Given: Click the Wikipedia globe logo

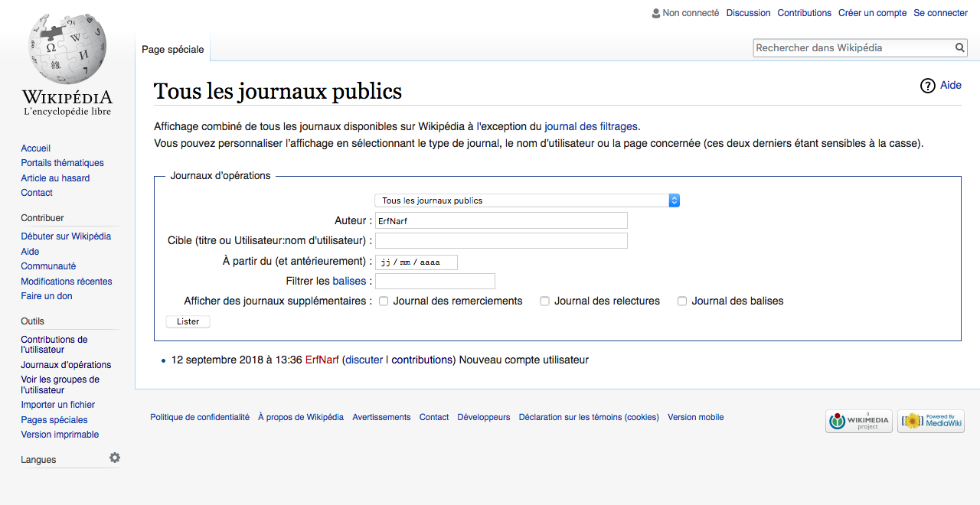Looking at the screenshot, I should pyautogui.click(x=67, y=48).
